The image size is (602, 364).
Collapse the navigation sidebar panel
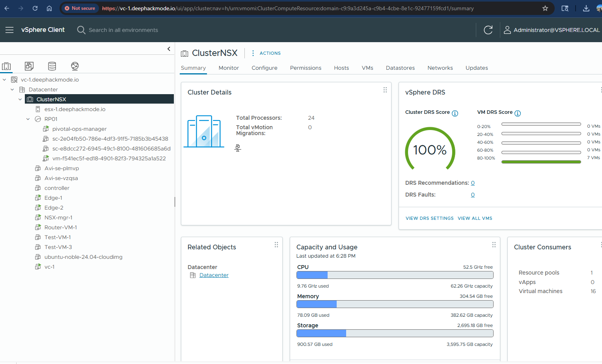[169, 49]
